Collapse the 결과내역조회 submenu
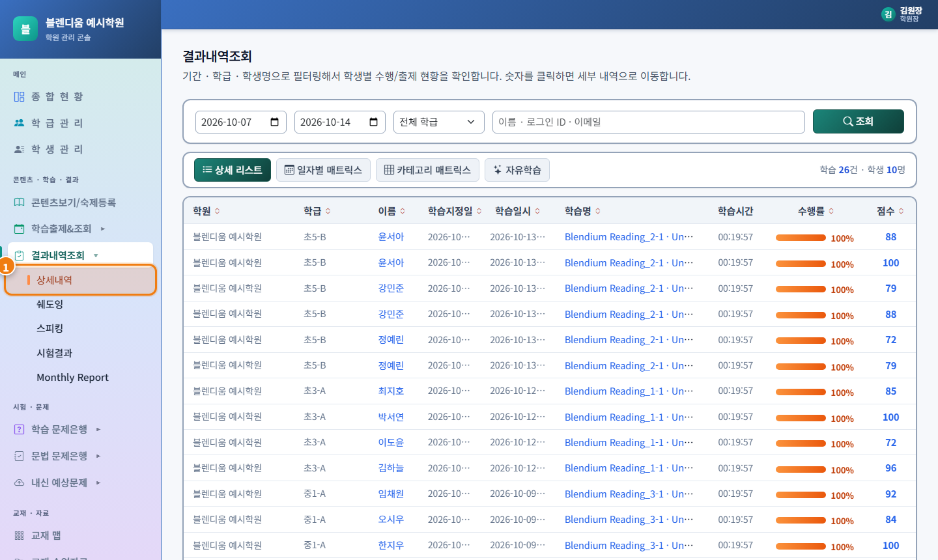Screen dimensions: 938x560 [x=96, y=255]
